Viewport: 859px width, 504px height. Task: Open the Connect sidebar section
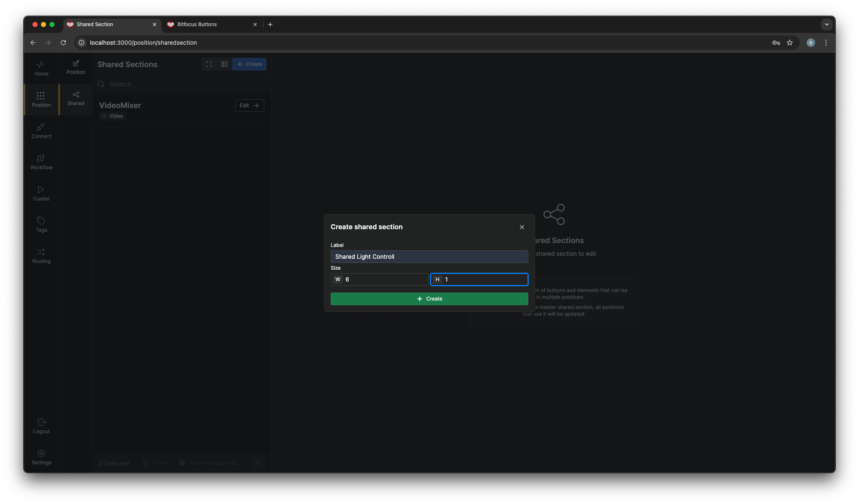point(41,131)
